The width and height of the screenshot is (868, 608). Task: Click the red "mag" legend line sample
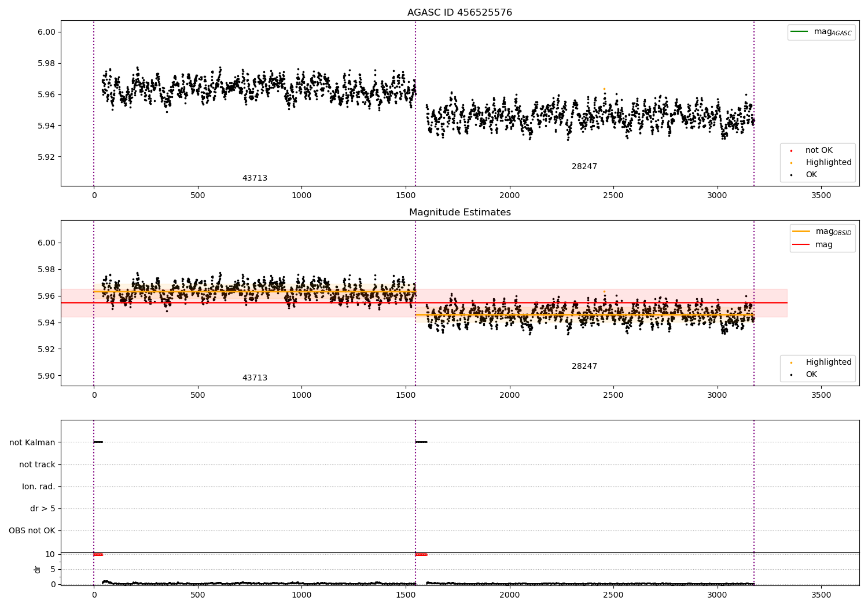pos(801,245)
